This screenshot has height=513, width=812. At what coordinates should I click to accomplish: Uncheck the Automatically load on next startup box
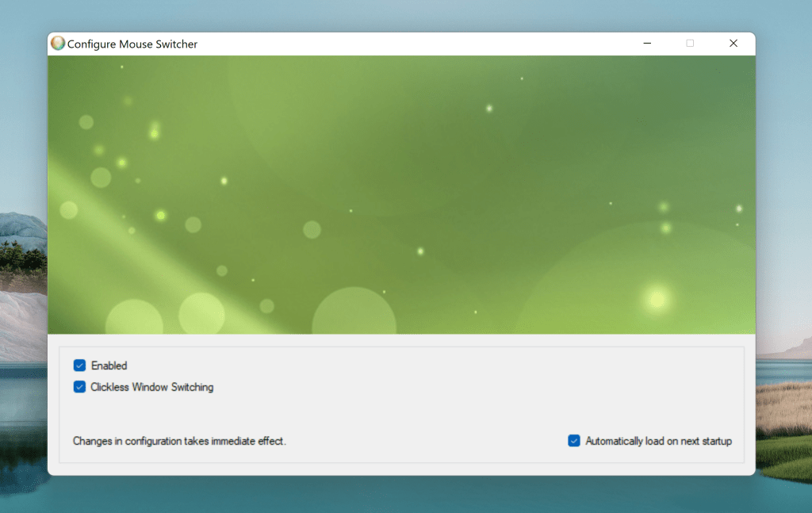pyautogui.click(x=574, y=441)
